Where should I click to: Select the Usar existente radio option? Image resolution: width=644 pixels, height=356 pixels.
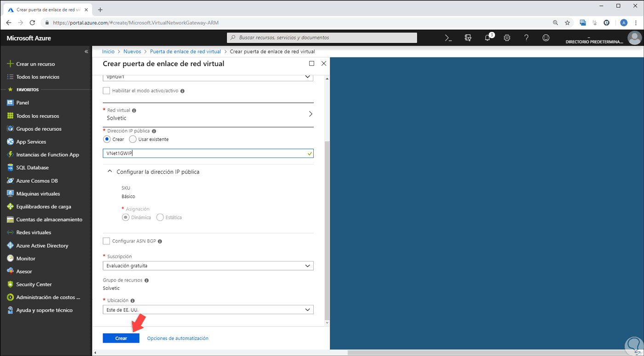pyautogui.click(x=133, y=139)
